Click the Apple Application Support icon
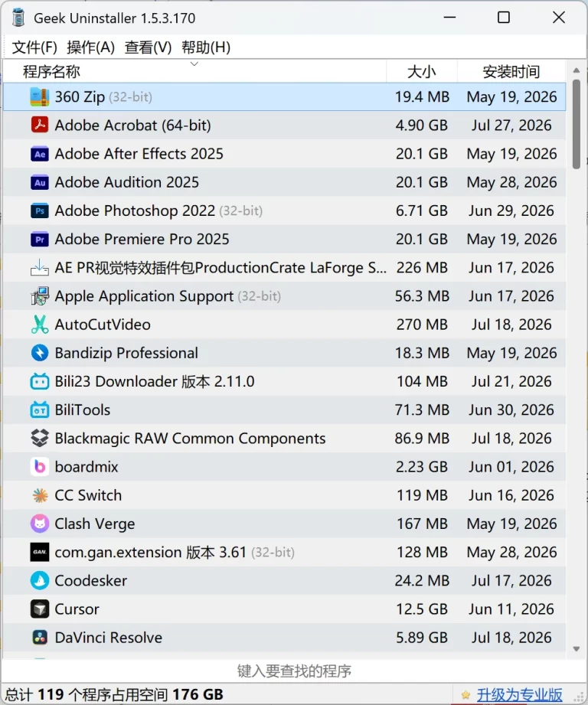The image size is (588, 705). tap(40, 295)
